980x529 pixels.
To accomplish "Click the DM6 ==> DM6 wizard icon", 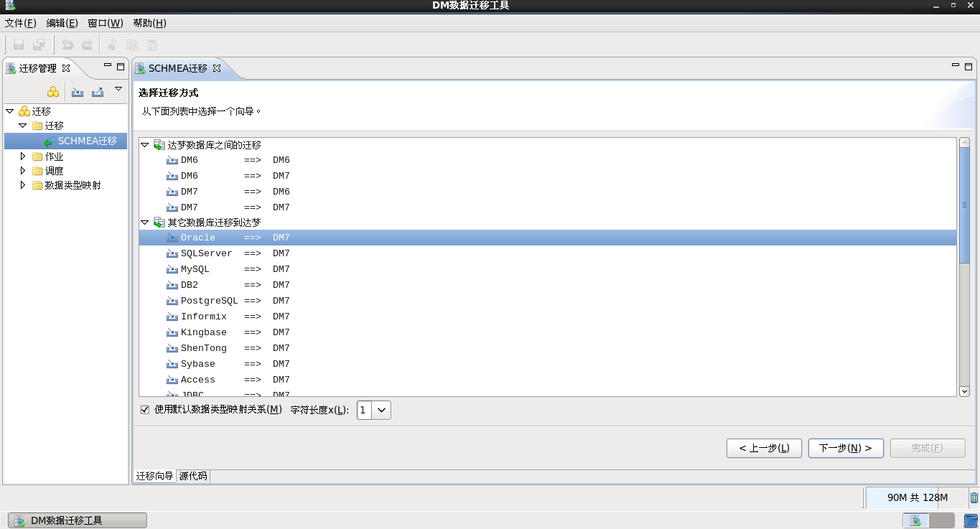I will [x=172, y=160].
